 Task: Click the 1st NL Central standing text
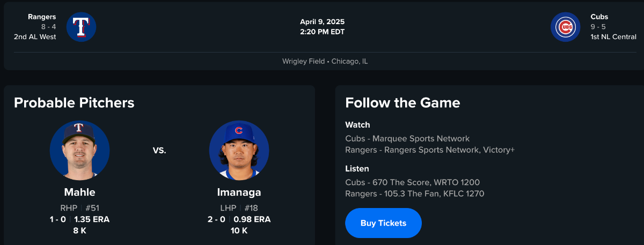point(613,37)
